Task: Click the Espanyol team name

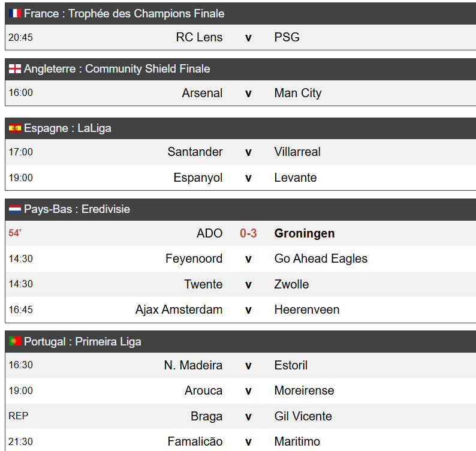Action: point(198,178)
